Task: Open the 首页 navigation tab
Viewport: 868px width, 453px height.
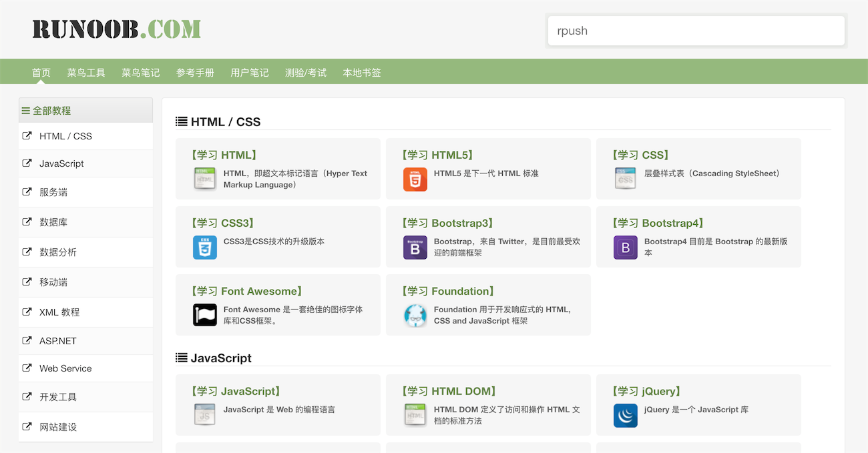Action: [x=41, y=73]
